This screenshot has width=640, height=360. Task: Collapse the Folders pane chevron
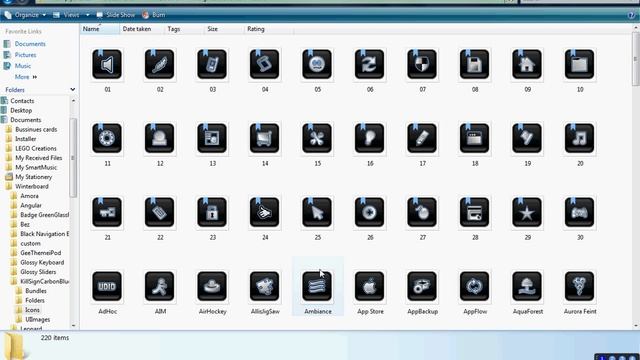click(x=73, y=89)
